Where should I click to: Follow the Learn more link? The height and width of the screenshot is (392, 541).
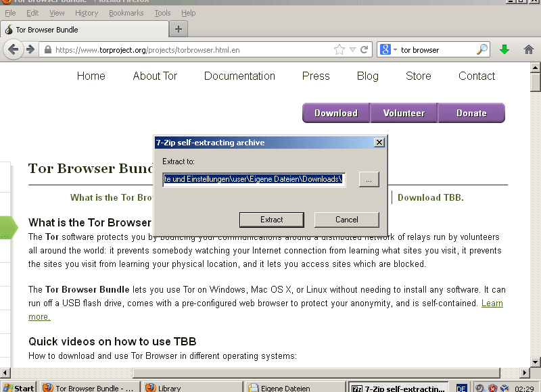(492, 303)
